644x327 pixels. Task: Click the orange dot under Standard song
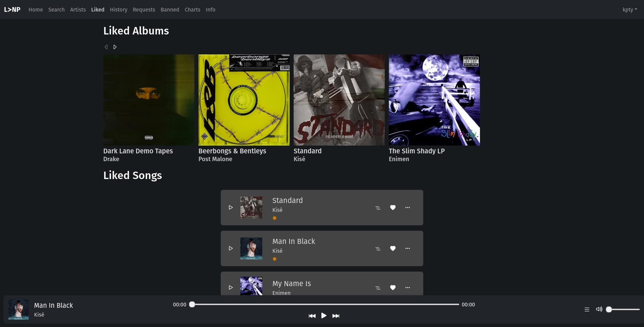coord(274,218)
